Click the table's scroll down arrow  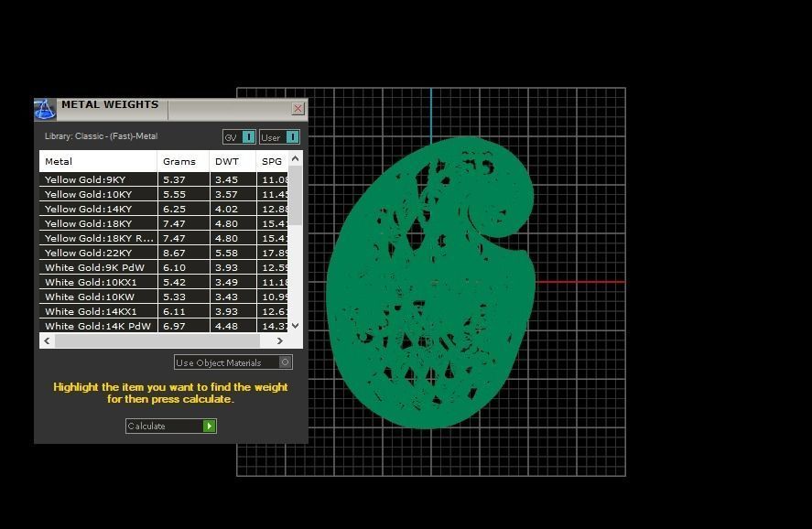pos(295,326)
